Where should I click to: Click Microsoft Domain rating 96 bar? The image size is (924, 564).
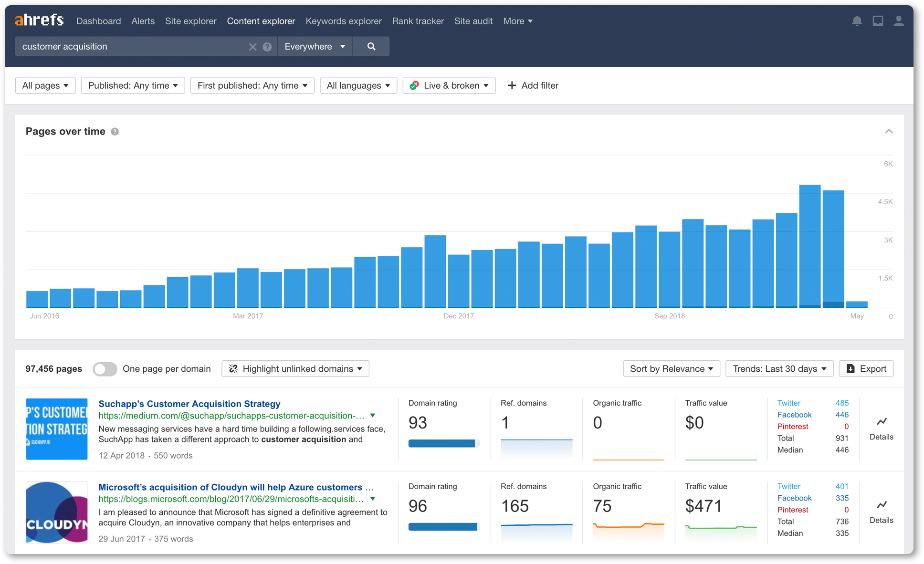444,527
